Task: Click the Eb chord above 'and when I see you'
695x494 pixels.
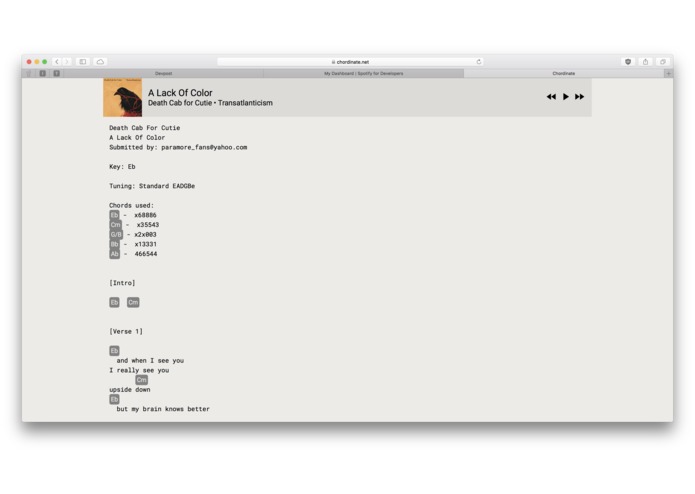Action: point(114,351)
